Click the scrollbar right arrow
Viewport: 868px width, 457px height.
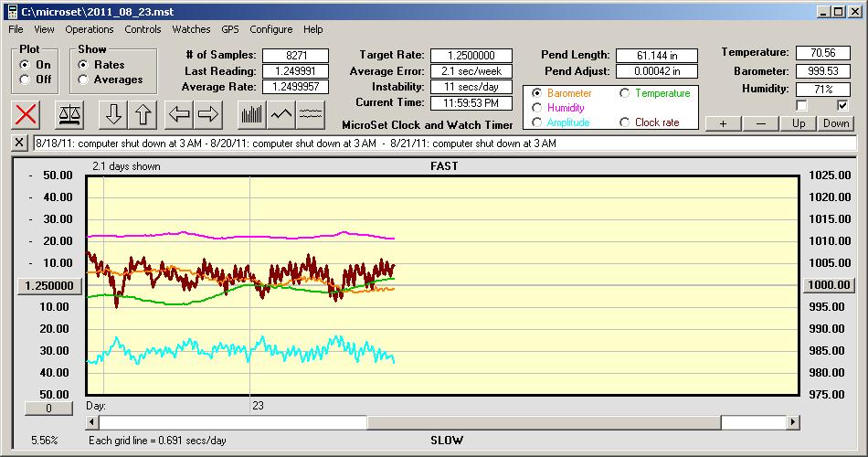[x=793, y=422]
